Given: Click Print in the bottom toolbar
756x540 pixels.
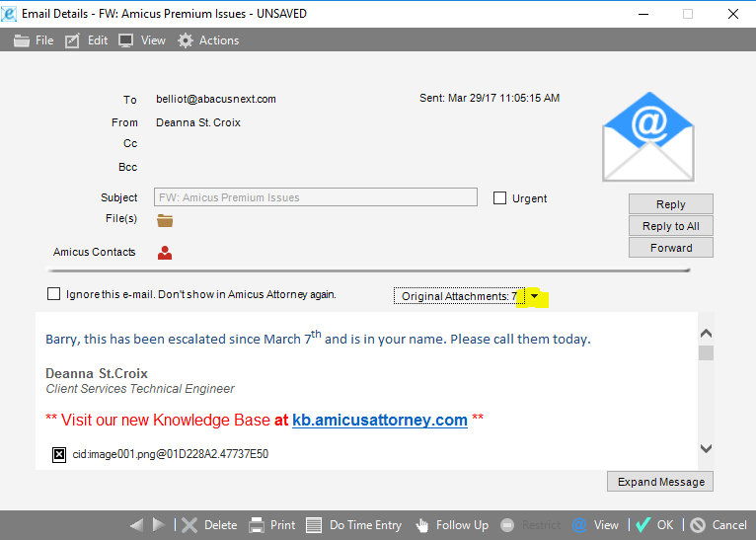Looking at the screenshot, I should 272,525.
